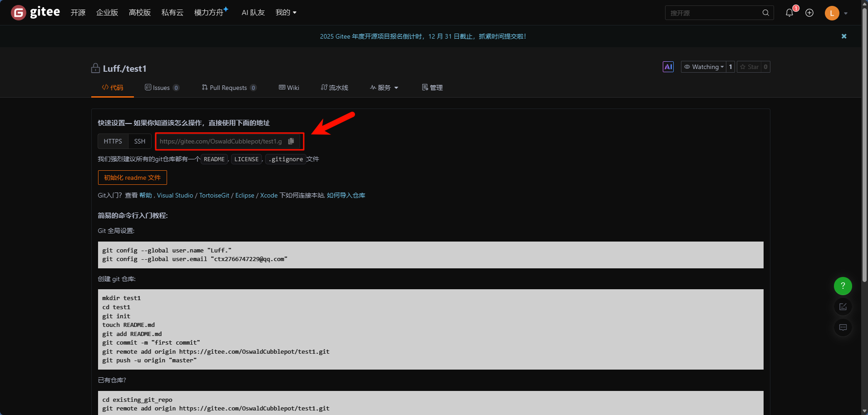The height and width of the screenshot is (415, 868).
Task: Copy the repository URL via clipboard icon
Action: click(x=291, y=141)
